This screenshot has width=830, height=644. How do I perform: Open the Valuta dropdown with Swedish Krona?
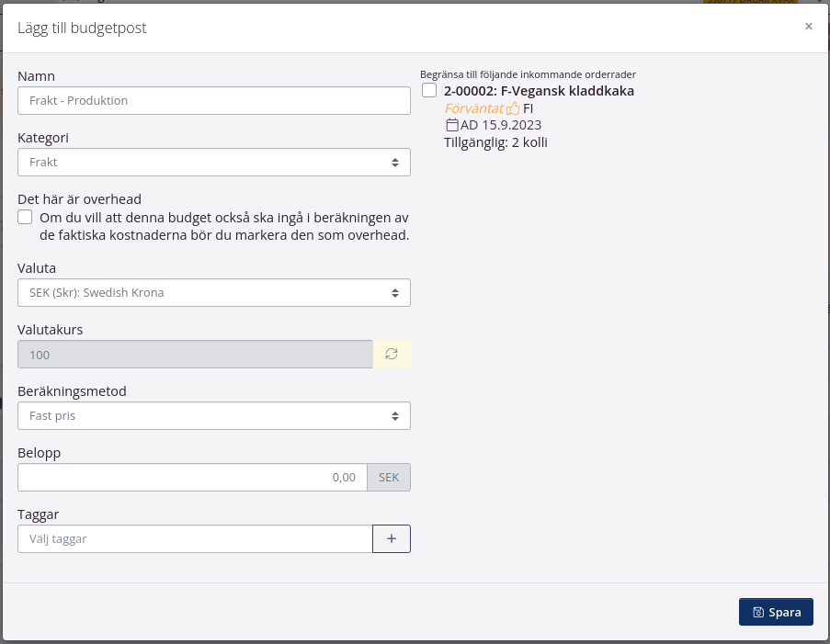[x=214, y=293]
